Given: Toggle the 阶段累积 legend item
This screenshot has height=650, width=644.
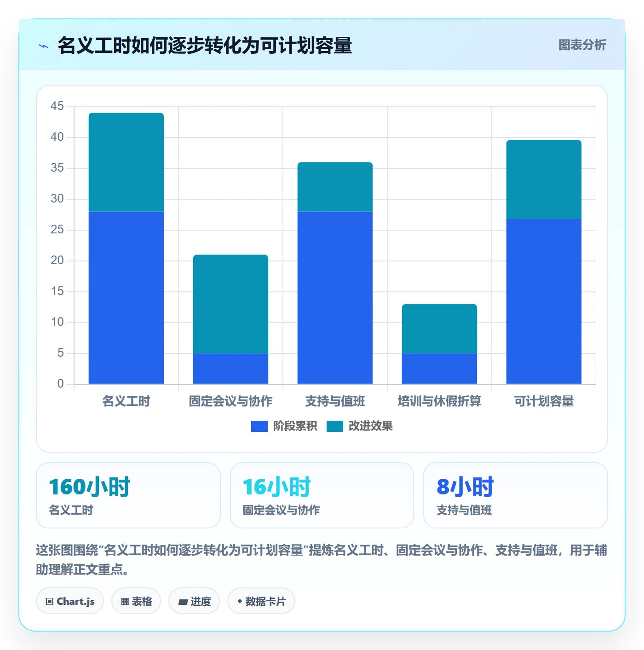Looking at the screenshot, I should click(284, 426).
